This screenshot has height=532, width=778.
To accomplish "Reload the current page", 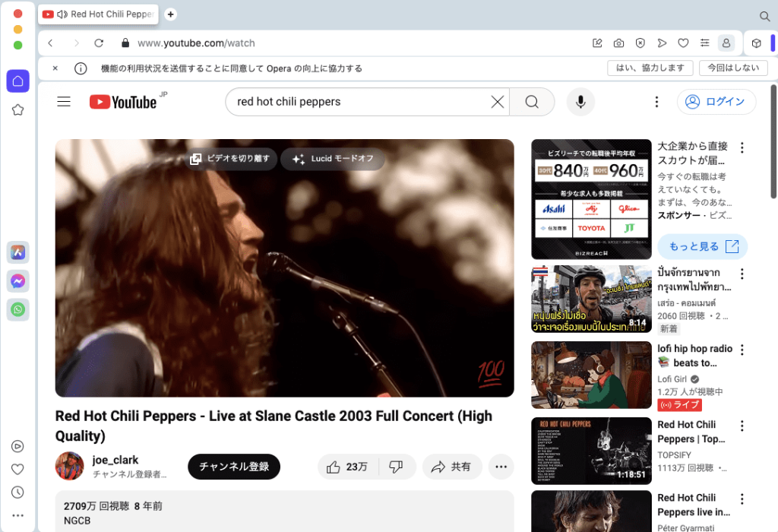I will [x=99, y=43].
